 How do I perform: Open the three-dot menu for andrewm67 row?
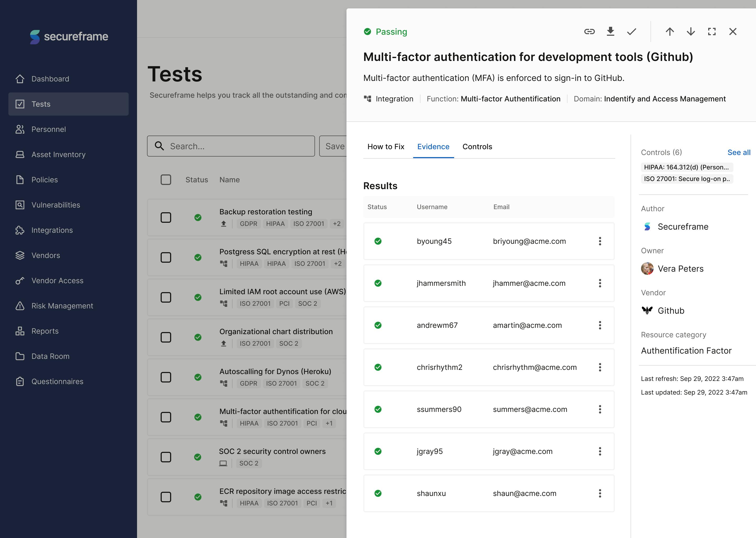(x=600, y=325)
